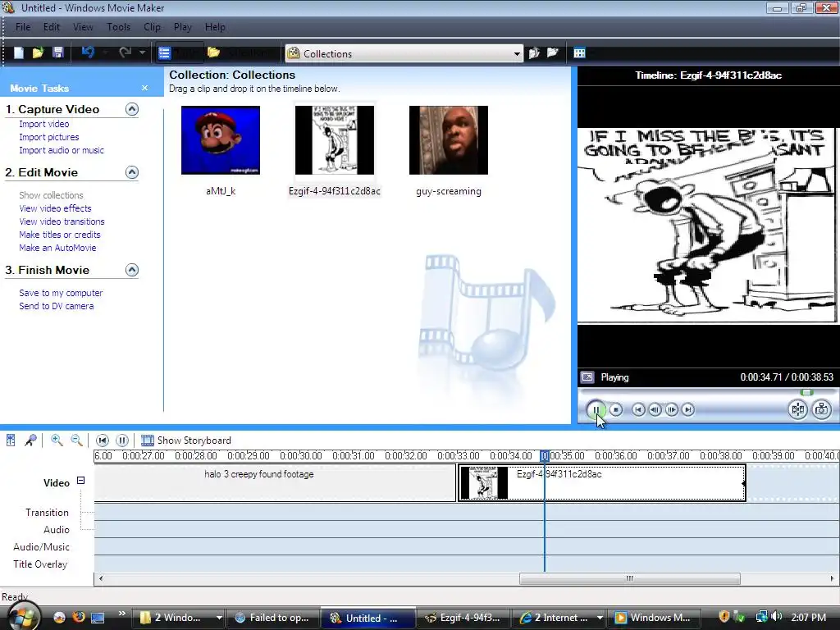Open the Help menu
The image size is (840, 630).
216,27
